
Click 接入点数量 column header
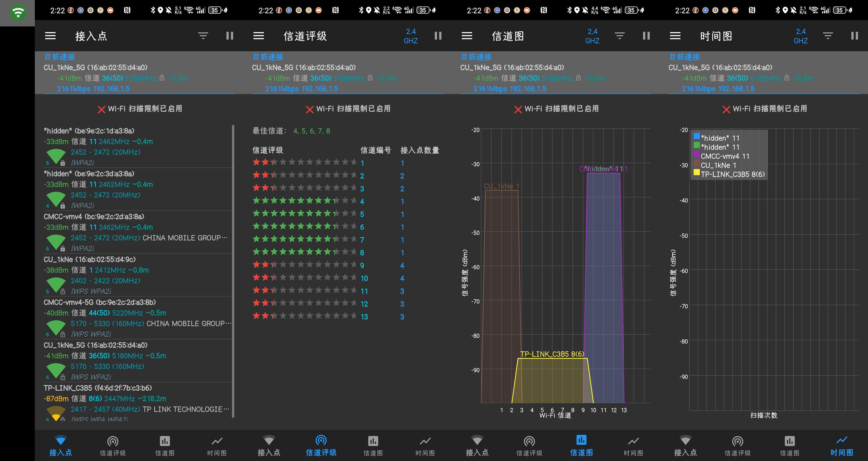point(420,150)
